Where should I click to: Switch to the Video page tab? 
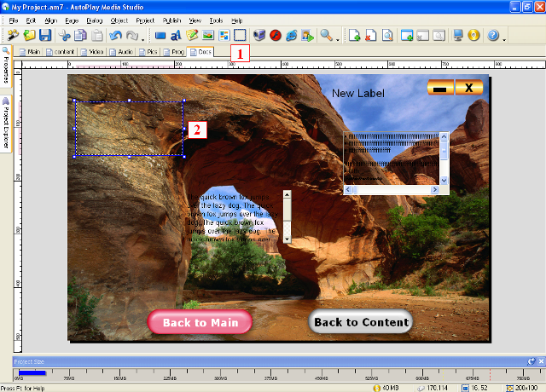93,52
